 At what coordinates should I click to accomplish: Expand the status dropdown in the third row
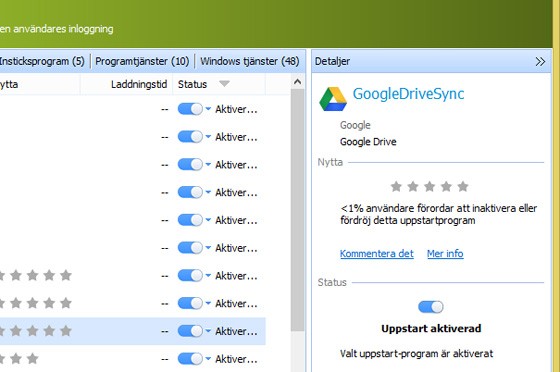pyautogui.click(x=208, y=164)
